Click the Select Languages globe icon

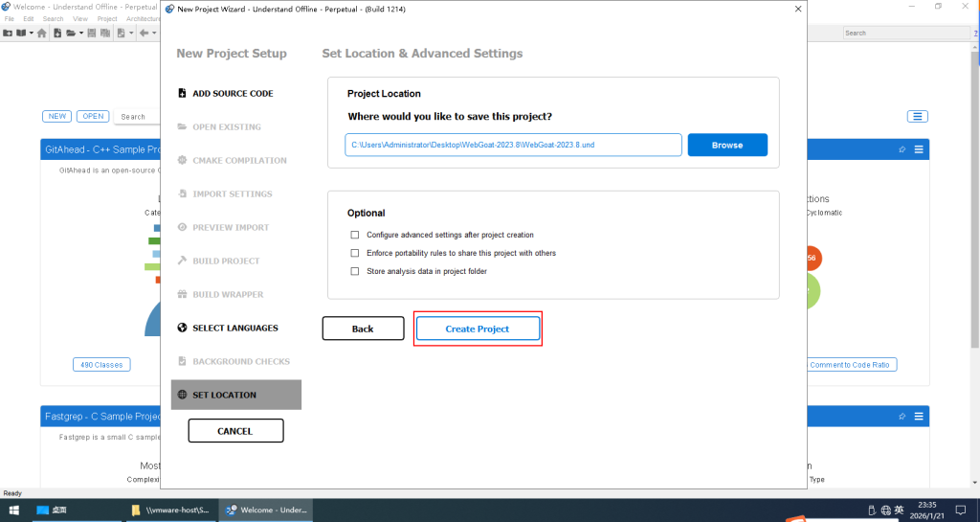(183, 328)
